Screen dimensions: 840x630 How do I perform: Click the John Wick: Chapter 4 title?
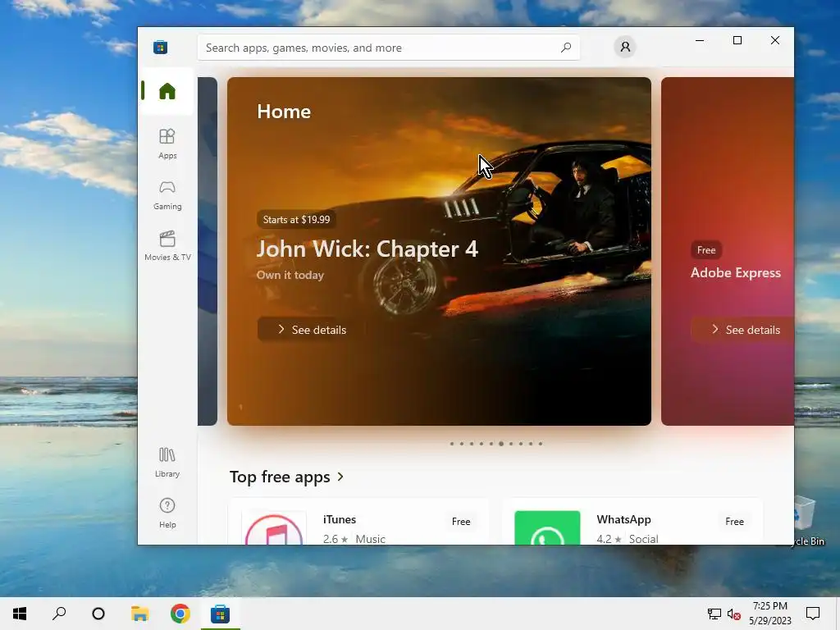pos(367,249)
